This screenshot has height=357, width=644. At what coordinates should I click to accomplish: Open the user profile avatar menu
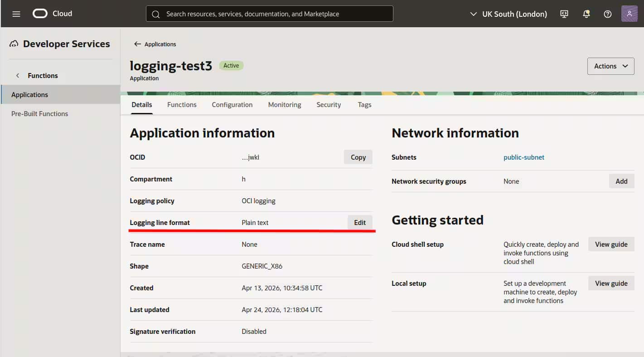tap(629, 14)
